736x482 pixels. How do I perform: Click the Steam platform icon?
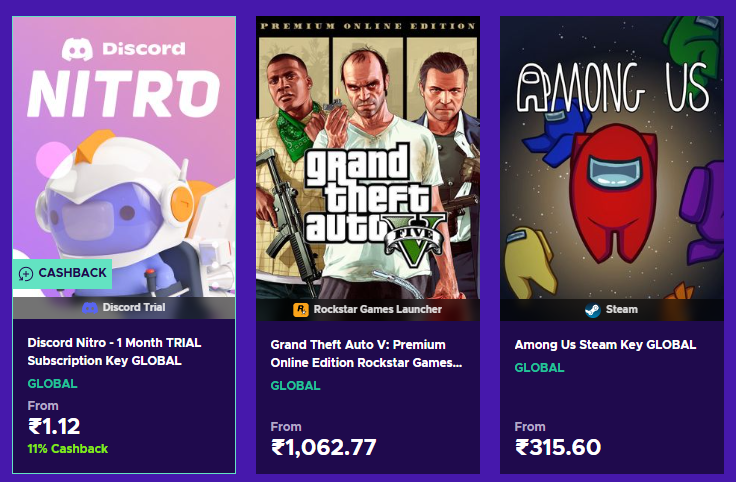point(593,310)
